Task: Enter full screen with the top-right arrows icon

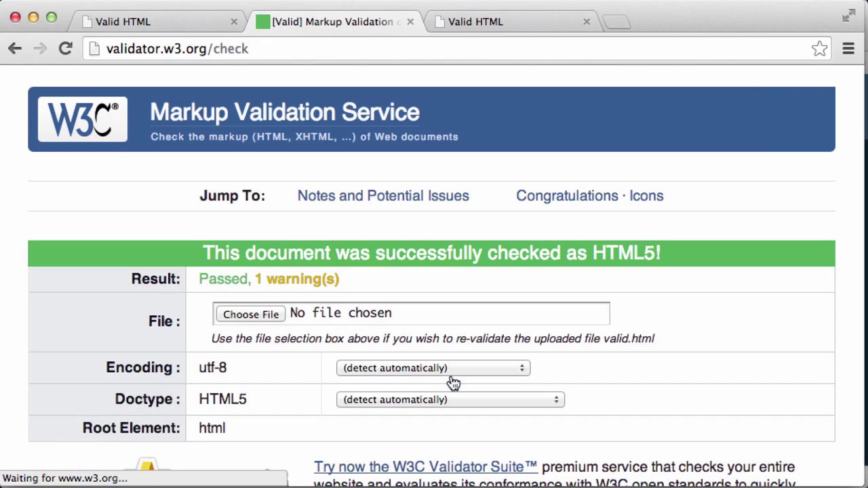Action: click(848, 16)
